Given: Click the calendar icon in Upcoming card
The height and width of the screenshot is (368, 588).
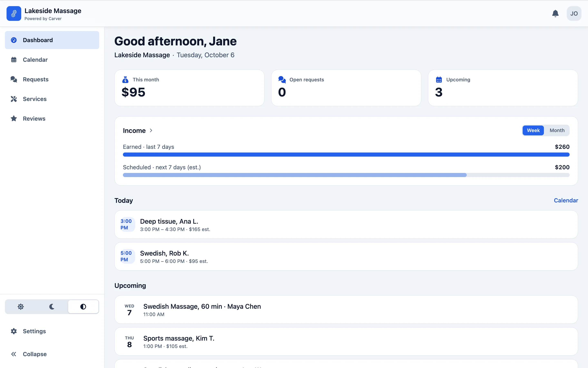Looking at the screenshot, I should pyautogui.click(x=439, y=80).
